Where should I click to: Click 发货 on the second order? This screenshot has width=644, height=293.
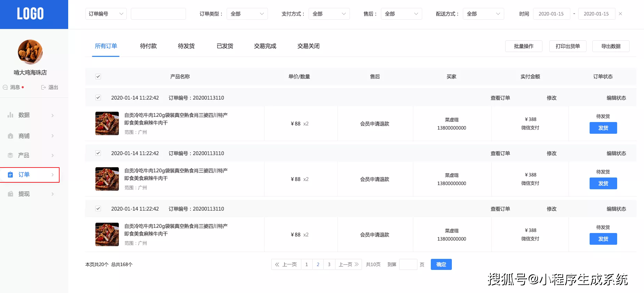pos(603,183)
